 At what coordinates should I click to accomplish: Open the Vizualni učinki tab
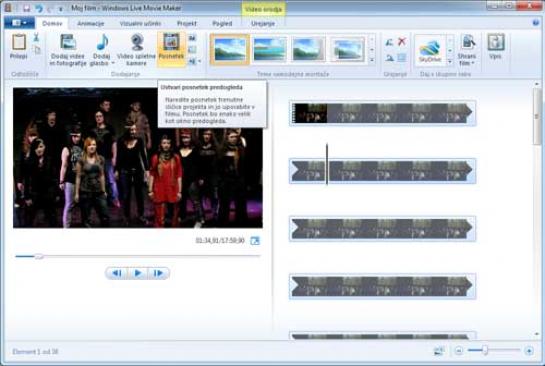[x=140, y=23]
